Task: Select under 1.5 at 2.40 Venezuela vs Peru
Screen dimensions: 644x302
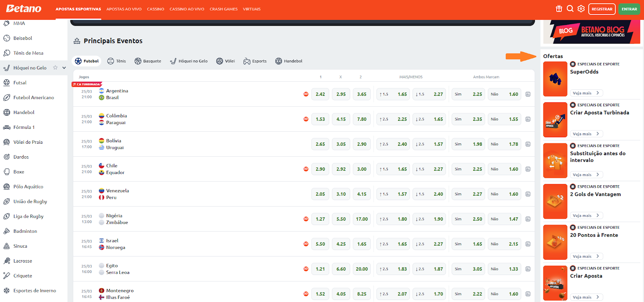Action: (429, 194)
